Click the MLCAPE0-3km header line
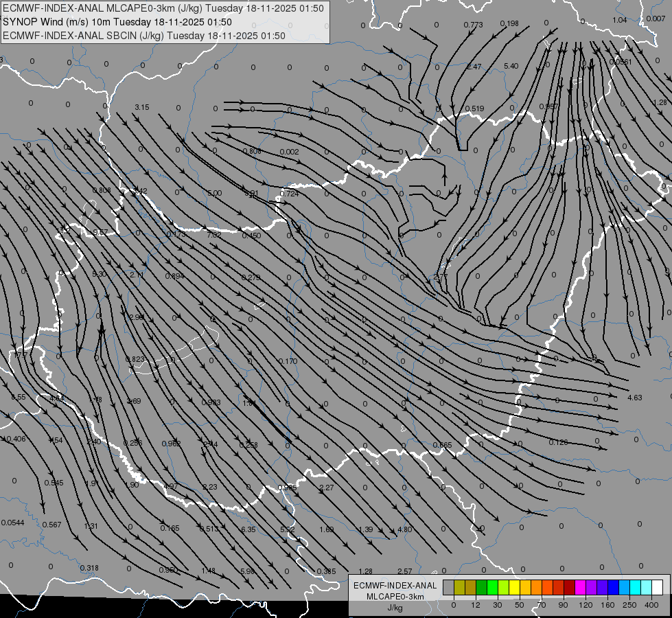The width and height of the screenshot is (672, 618). coord(163,8)
